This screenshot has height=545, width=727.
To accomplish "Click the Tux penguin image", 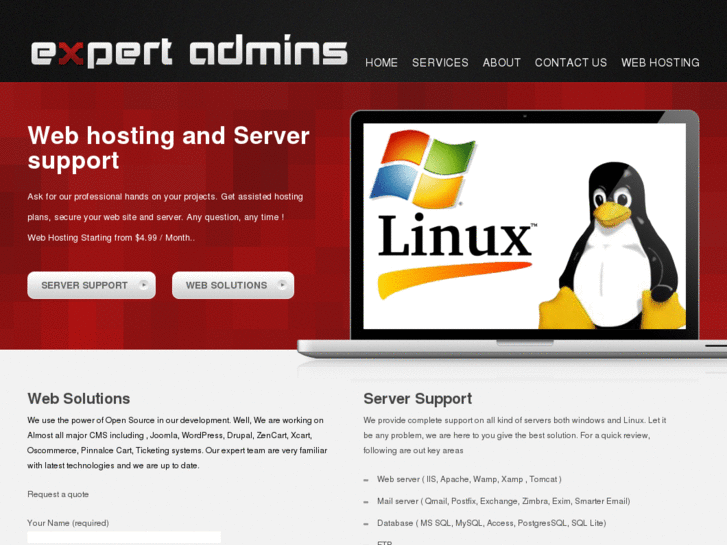I will [612, 246].
